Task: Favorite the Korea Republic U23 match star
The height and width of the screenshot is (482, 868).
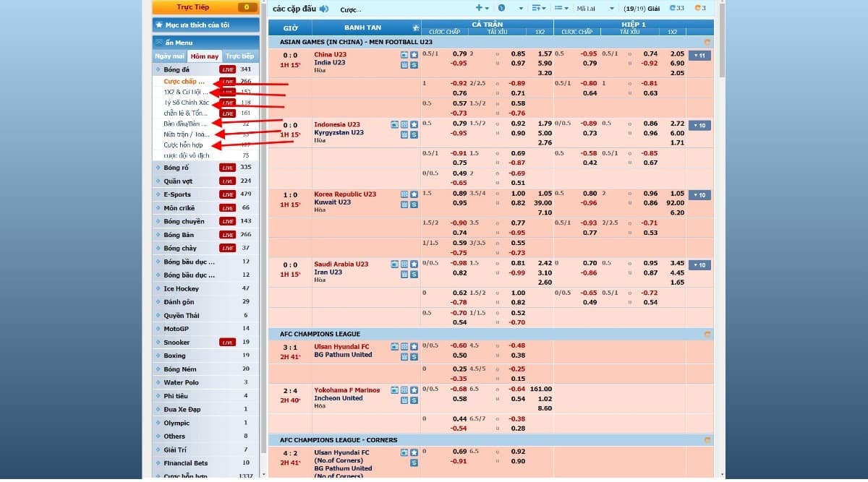Action: tap(414, 195)
